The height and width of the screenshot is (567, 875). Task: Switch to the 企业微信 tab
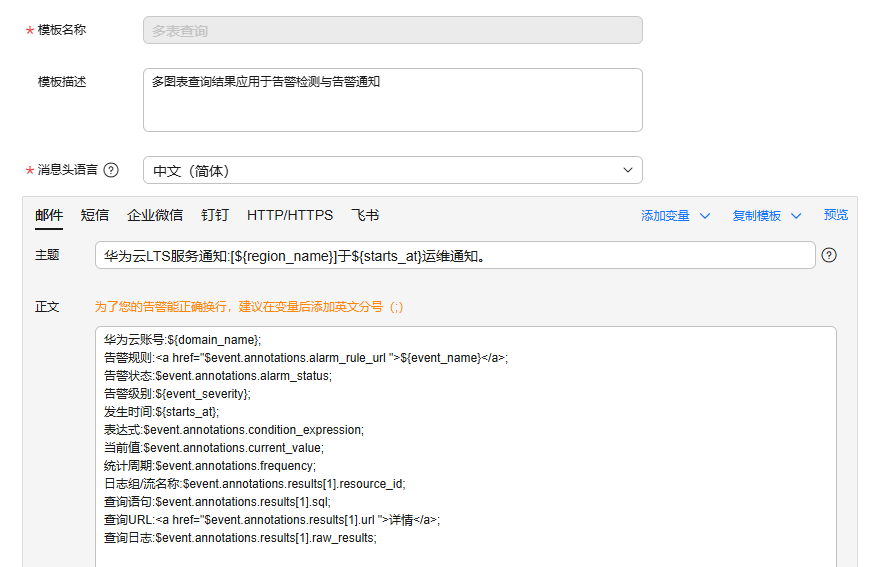pyautogui.click(x=155, y=215)
